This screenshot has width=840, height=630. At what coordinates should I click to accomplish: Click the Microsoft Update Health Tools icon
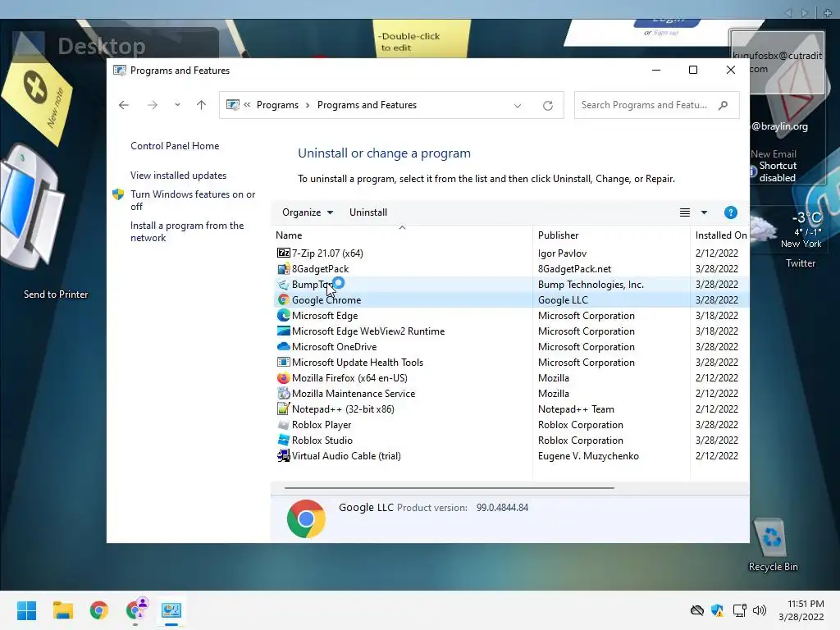coord(283,362)
